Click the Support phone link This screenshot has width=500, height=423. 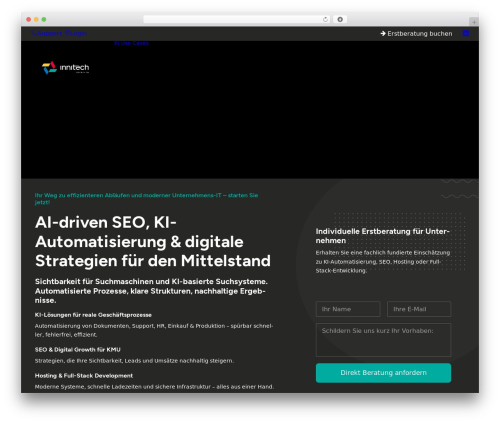pos(47,33)
